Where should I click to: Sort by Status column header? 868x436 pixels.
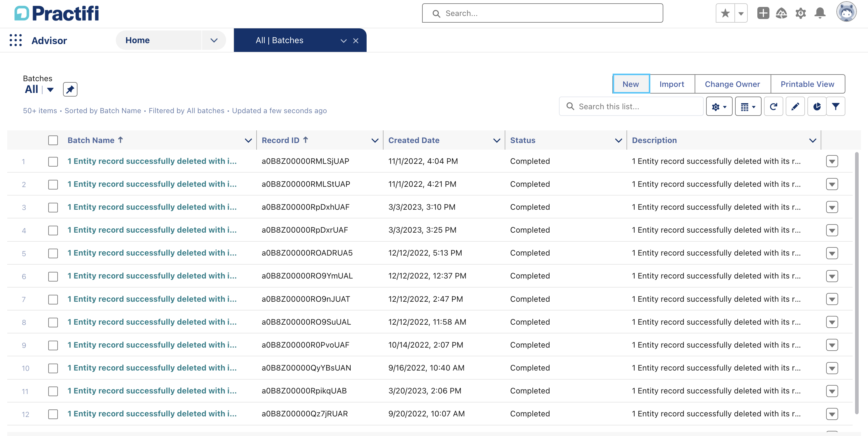[x=522, y=140]
